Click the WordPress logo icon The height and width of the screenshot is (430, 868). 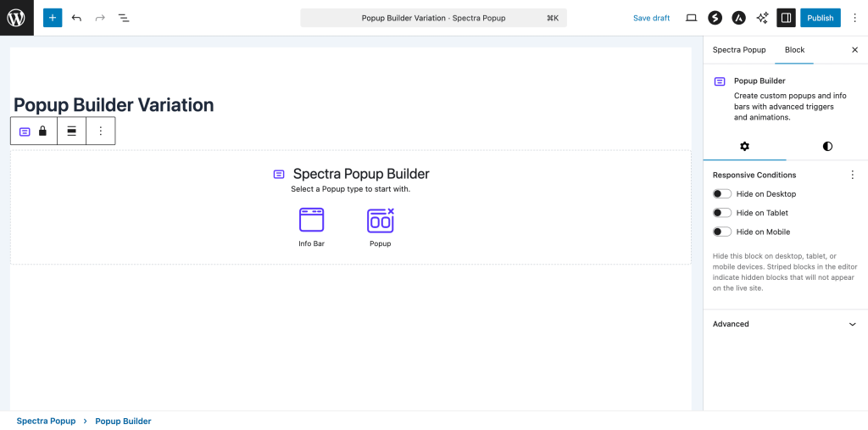[17, 18]
